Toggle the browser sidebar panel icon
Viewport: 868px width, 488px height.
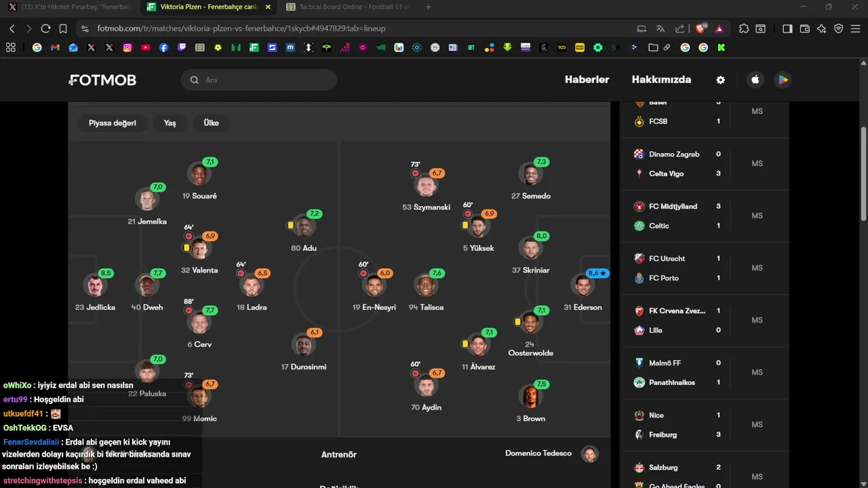point(787,28)
